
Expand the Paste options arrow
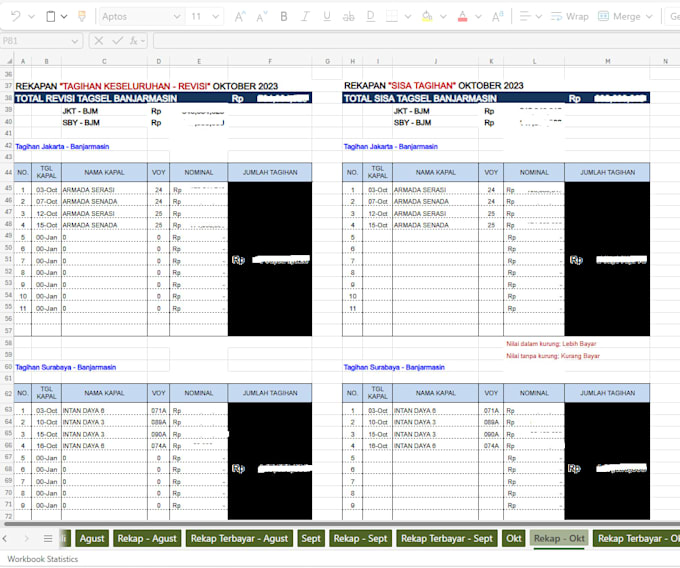click(64, 17)
